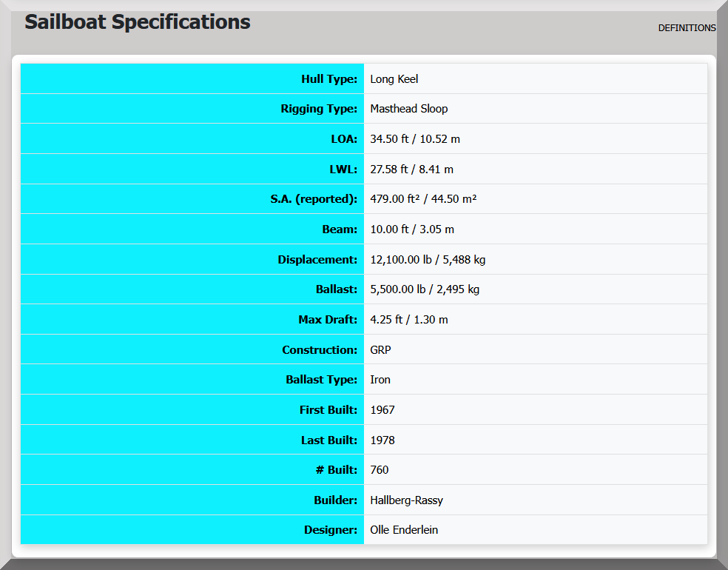Click the First Built year 1967

tap(382, 410)
